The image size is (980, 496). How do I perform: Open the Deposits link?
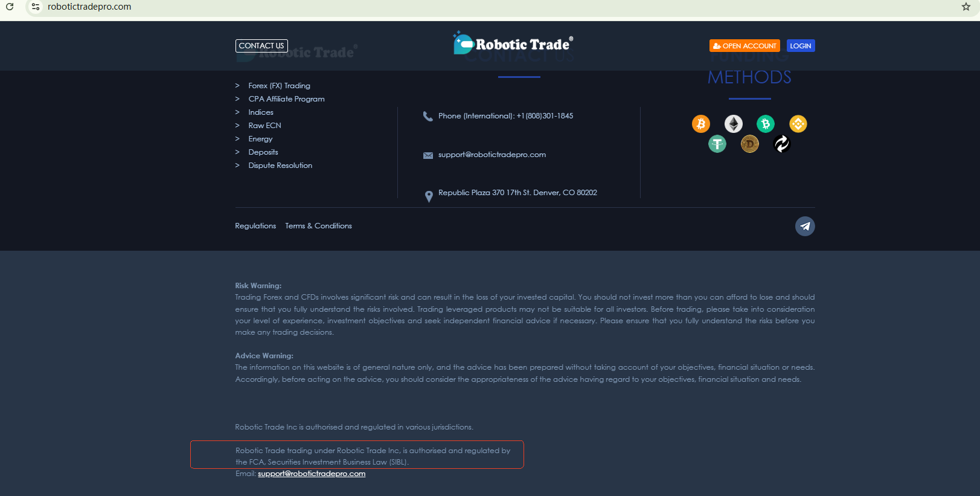[x=263, y=152]
